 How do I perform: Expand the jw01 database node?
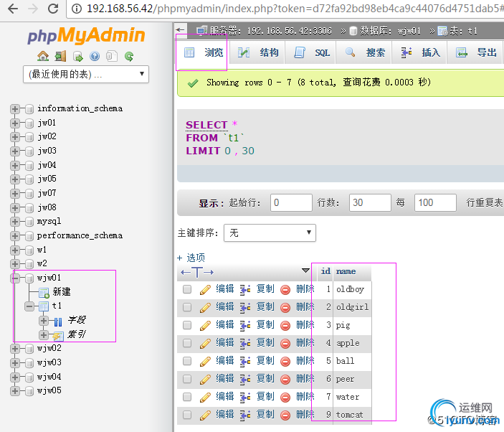[x=14, y=123]
